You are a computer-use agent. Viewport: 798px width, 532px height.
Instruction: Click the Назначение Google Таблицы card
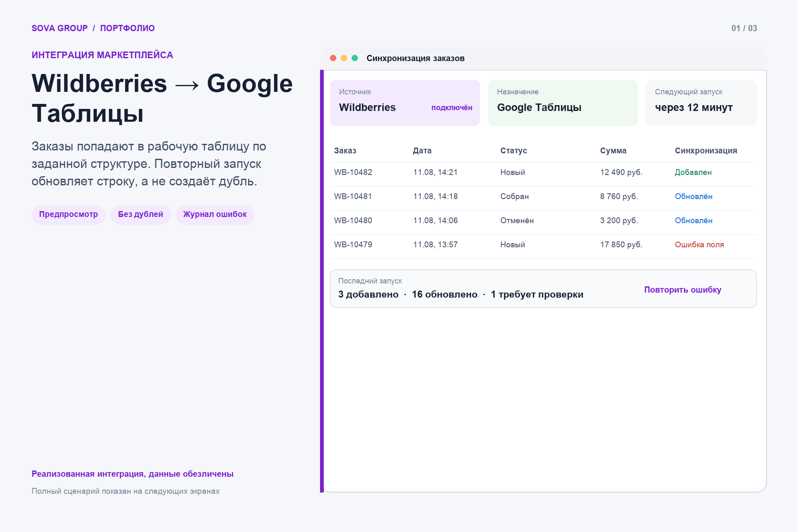point(563,103)
